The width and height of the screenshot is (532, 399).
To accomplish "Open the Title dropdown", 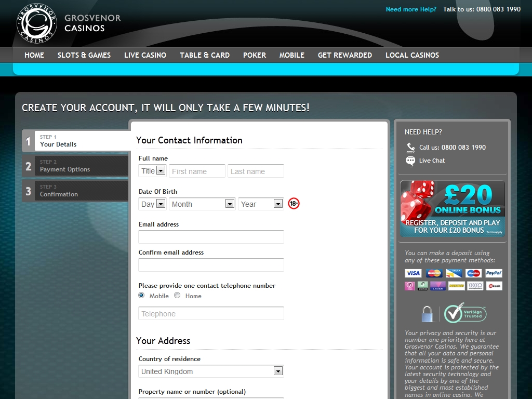I will [152, 171].
